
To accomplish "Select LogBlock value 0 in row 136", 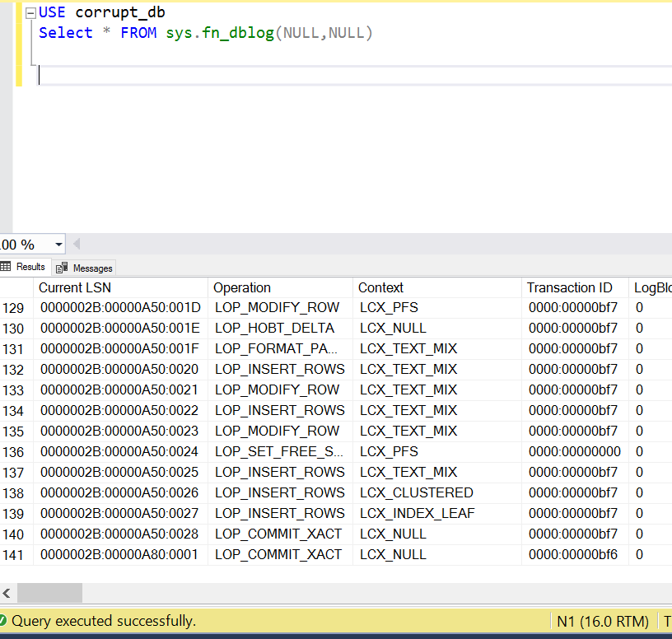I will pos(651,452).
